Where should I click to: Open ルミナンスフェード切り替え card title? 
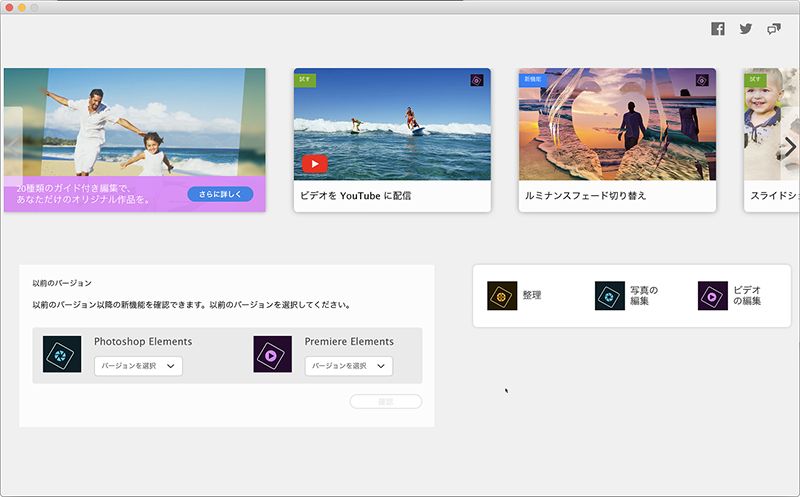click(585, 195)
